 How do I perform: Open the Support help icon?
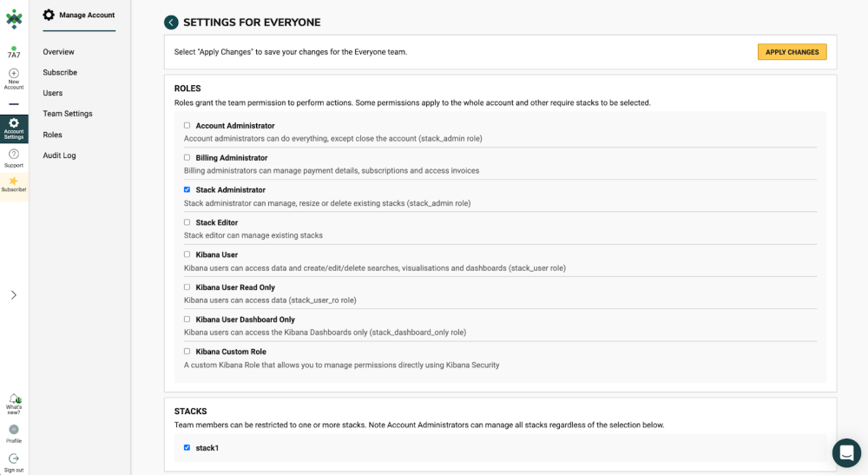point(14,154)
